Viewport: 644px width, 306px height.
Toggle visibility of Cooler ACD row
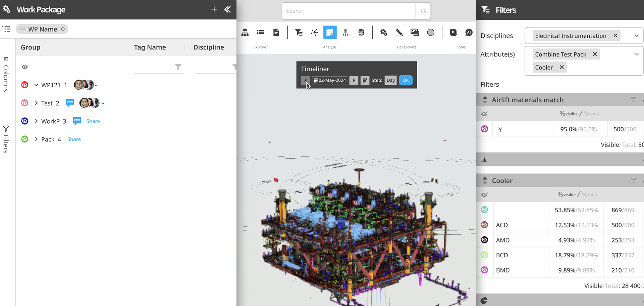point(484,225)
